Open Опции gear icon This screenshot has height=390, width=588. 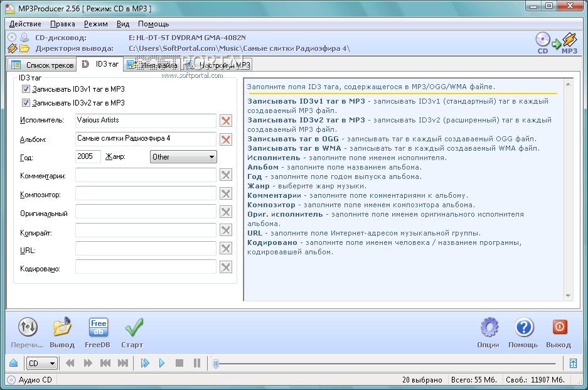489,327
